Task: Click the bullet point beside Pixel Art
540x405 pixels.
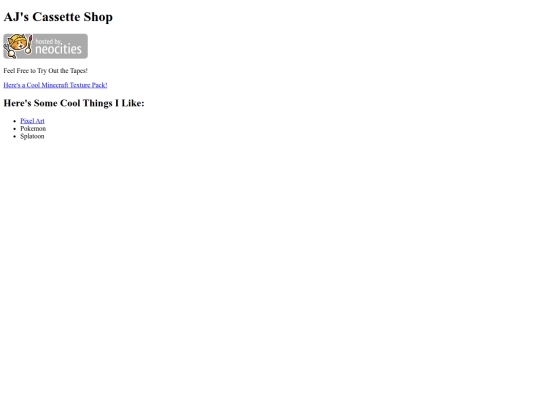Action: coord(14,121)
